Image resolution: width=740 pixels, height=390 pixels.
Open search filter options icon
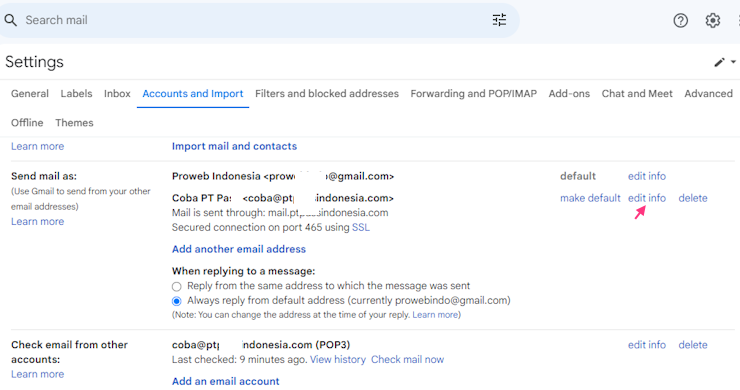(499, 20)
